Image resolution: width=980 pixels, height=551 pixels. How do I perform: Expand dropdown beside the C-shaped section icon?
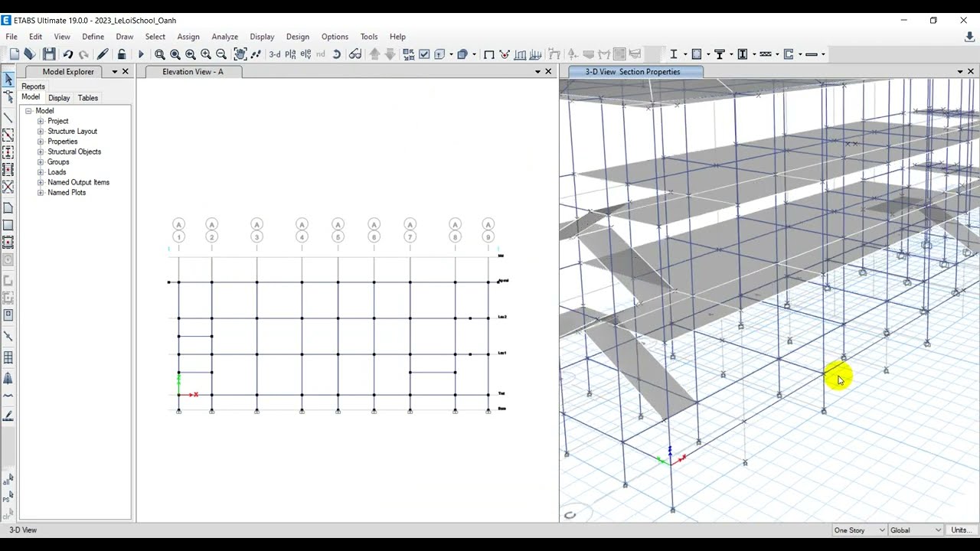[x=800, y=54]
